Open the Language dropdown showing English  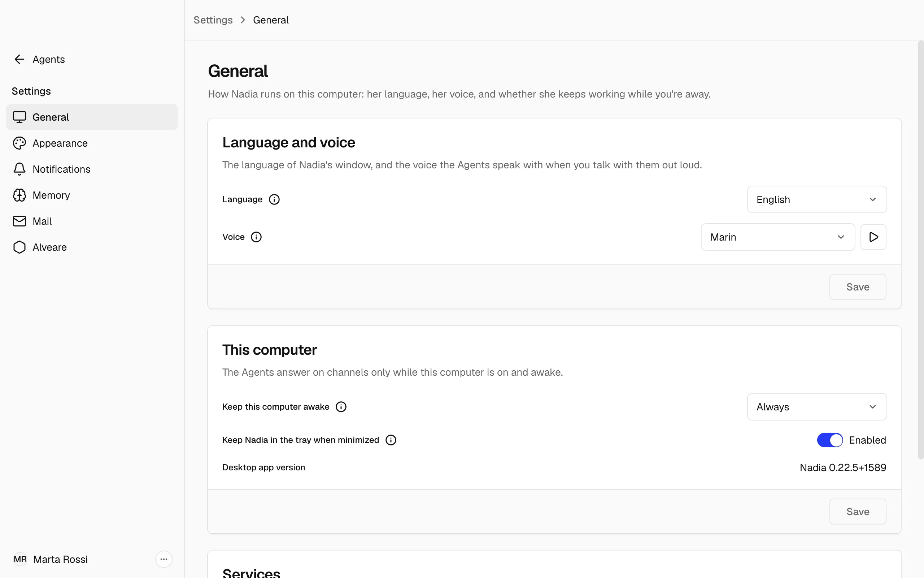coord(817,199)
